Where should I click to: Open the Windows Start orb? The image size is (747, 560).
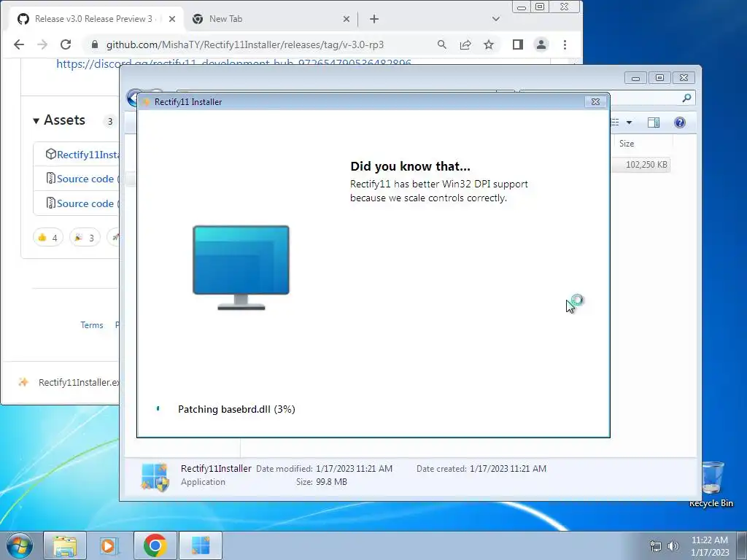20,545
